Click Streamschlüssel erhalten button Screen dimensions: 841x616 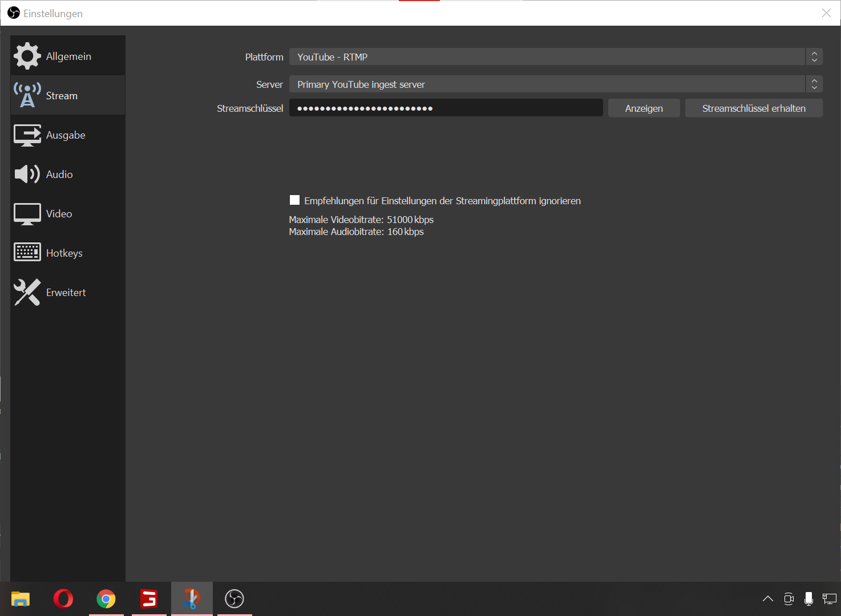click(754, 108)
